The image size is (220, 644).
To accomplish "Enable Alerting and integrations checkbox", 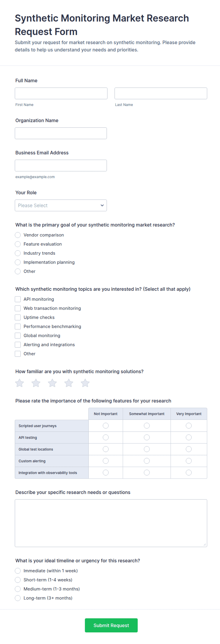I will 18,345.
